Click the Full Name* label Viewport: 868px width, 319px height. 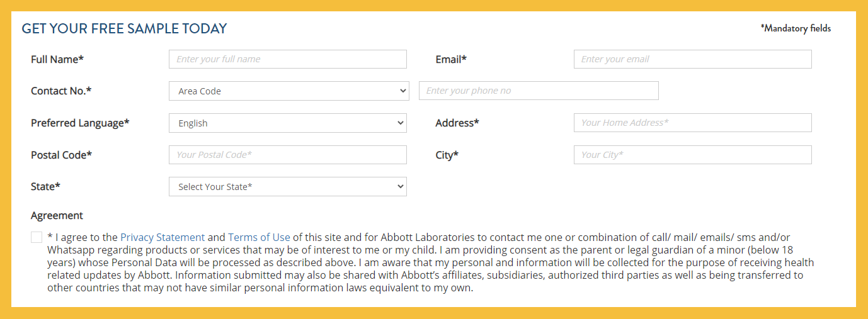click(x=57, y=59)
